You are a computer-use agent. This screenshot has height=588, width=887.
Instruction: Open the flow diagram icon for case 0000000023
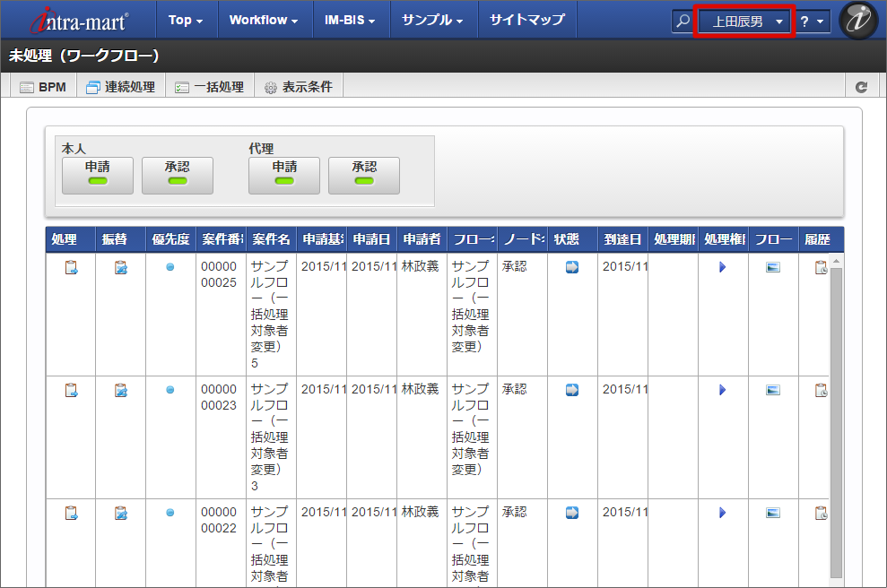click(x=772, y=390)
